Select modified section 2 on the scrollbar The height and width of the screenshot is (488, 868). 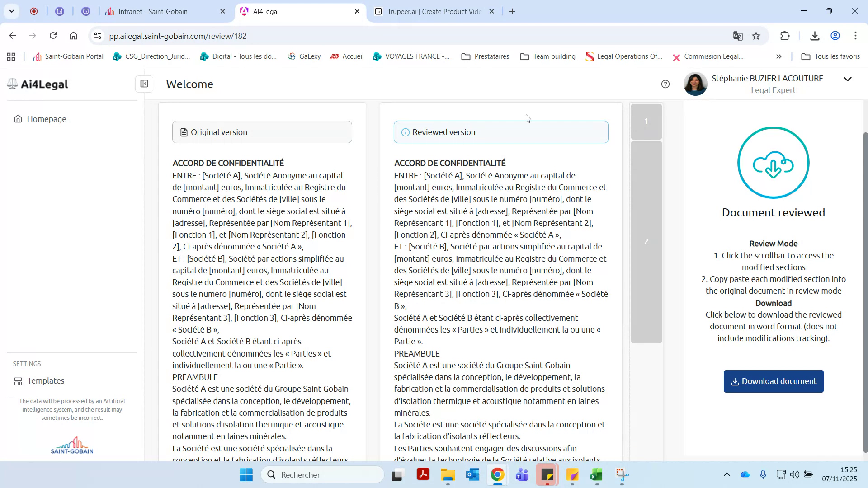click(646, 242)
